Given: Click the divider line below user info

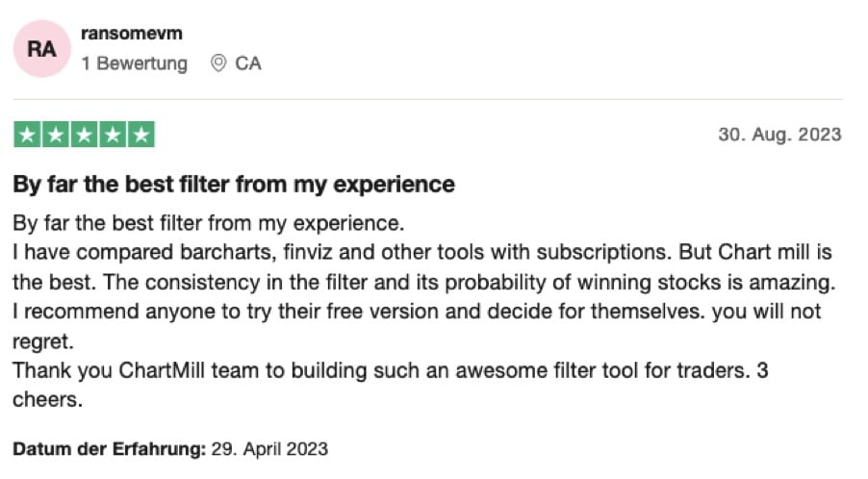Looking at the screenshot, I should [427, 99].
